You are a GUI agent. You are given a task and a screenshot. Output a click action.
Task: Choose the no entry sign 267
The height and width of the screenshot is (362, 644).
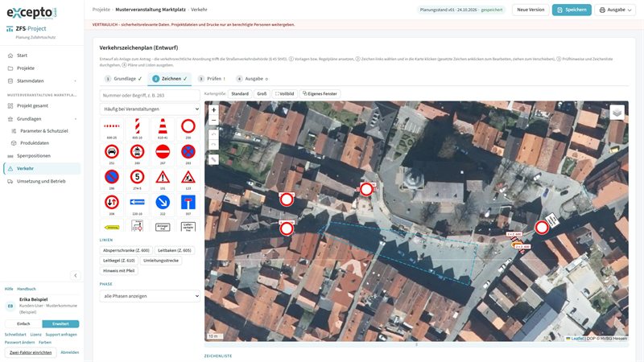click(x=163, y=154)
